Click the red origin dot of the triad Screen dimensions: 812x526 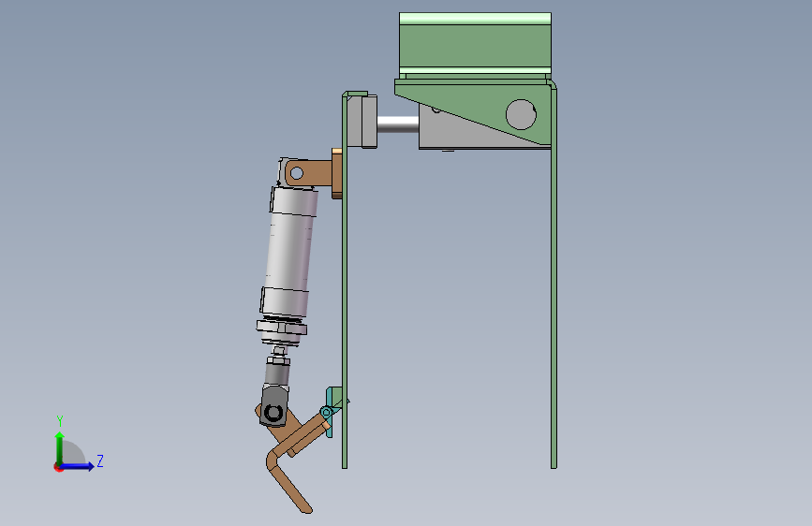pos(58,467)
